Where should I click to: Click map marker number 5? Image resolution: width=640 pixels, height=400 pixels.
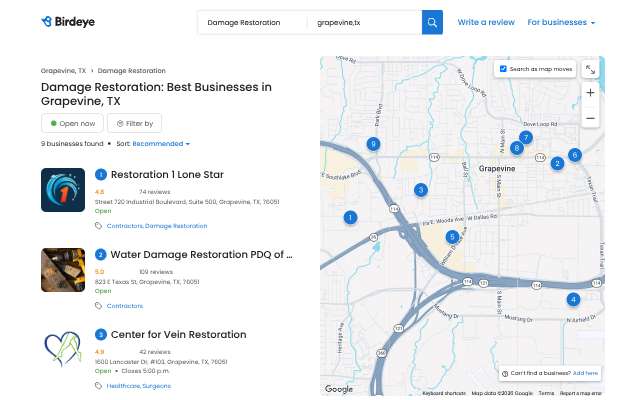(452, 237)
